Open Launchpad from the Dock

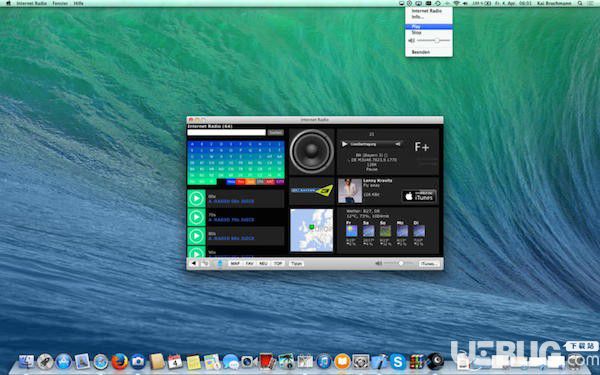point(45,361)
